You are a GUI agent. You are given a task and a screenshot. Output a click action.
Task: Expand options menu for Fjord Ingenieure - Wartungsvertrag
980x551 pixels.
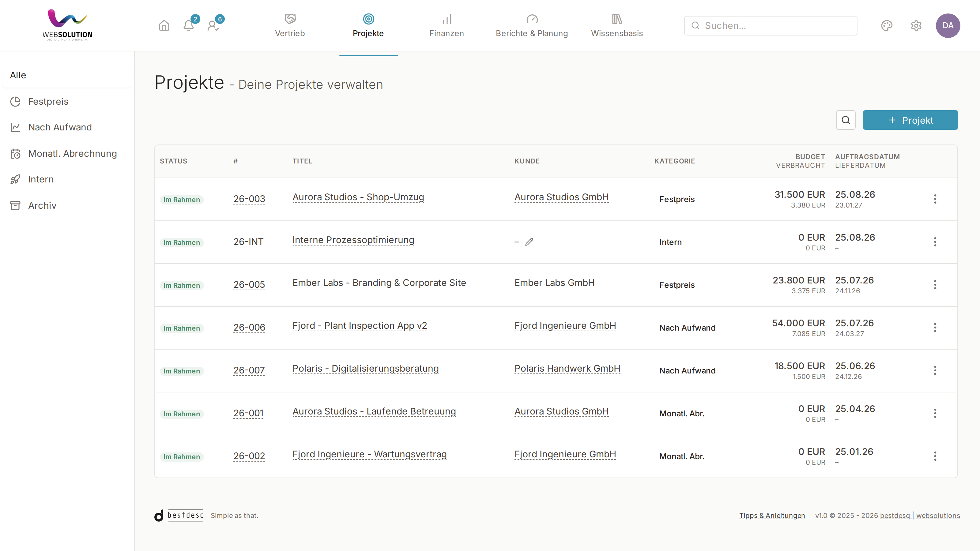[935, 456]
